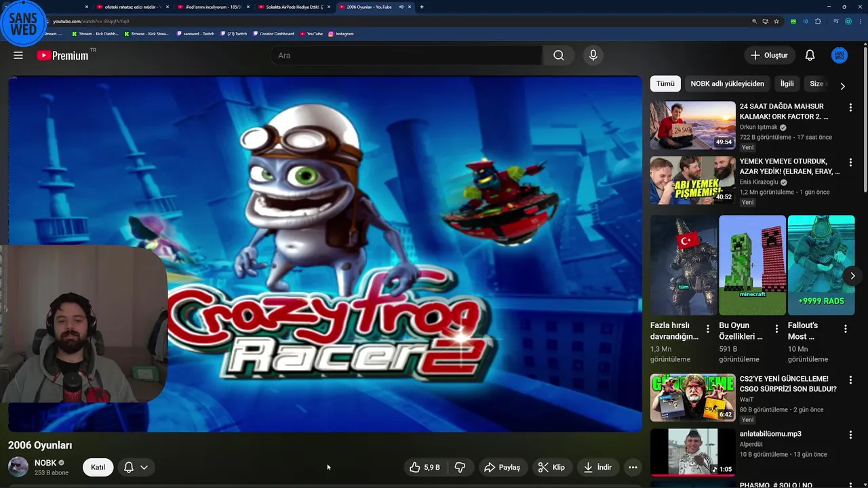Dislike the video with thumbs down
The height and width of the screenshot is (488, 868).
[460, 468]
